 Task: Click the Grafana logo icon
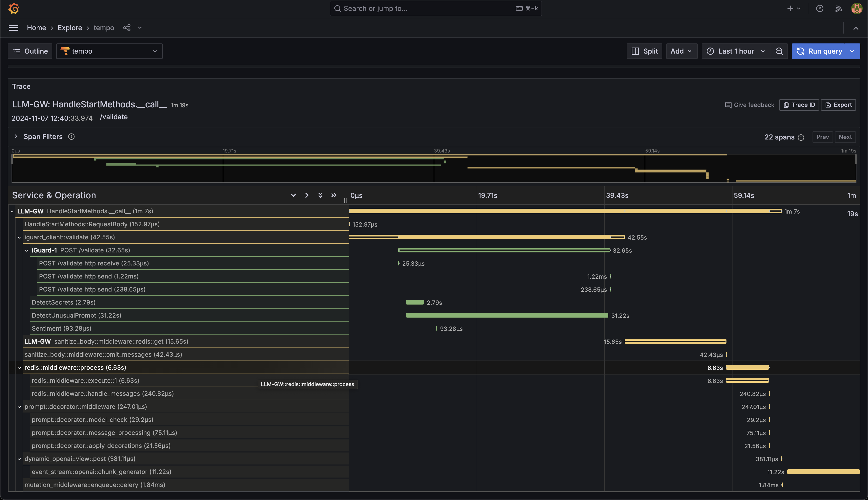point(14,9)
